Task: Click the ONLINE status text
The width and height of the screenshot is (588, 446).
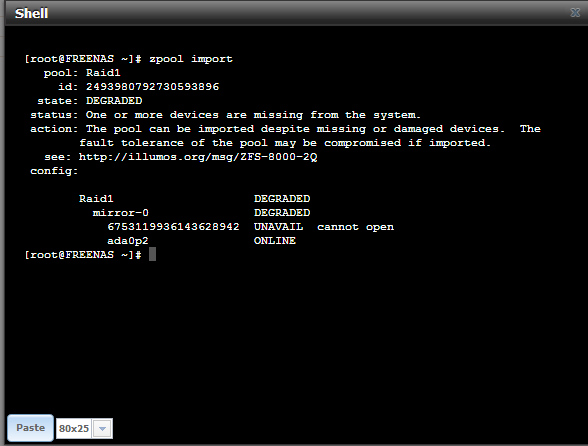Action: coord(275,241)
